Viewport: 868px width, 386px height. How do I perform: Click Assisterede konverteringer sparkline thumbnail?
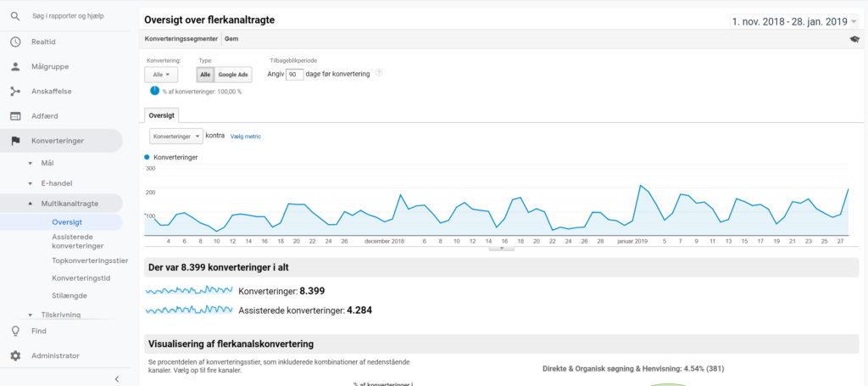[x=189, y=310]
